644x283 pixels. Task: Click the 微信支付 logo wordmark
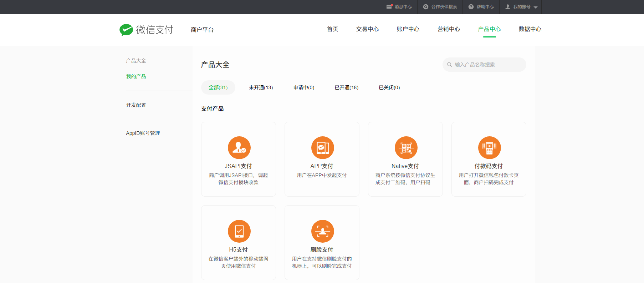point(154,30)
